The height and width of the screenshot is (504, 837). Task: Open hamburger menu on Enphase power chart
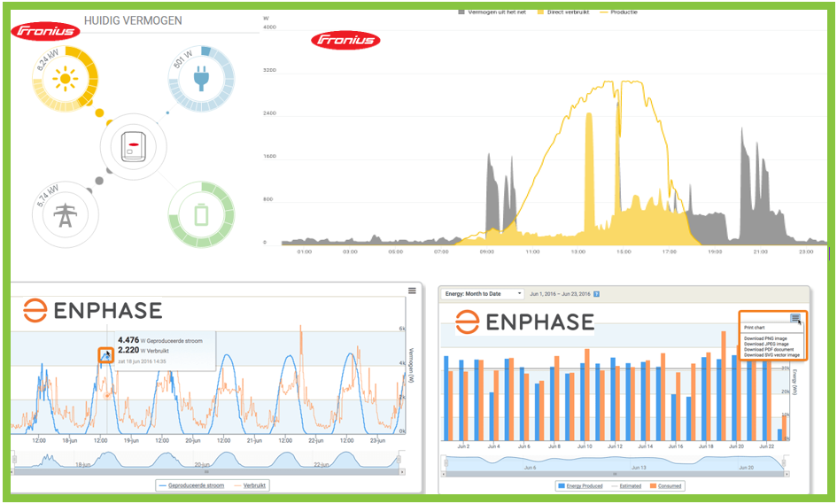pyautogui.click(x=412, y=291)
